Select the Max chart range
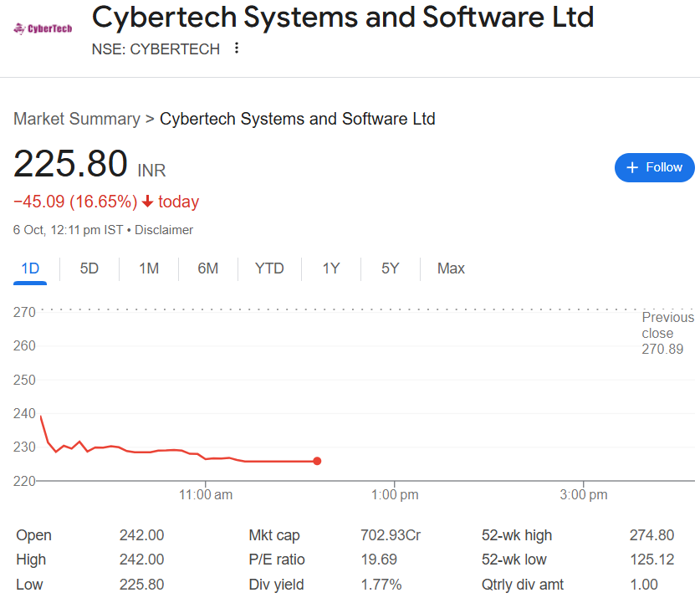The image size is (700, 598). point(451,268)
